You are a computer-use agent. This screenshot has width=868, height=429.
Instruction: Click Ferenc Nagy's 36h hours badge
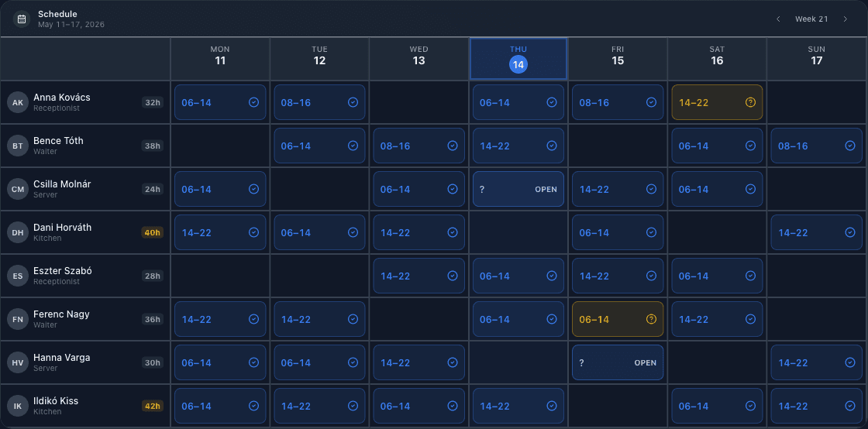point(152,319)
